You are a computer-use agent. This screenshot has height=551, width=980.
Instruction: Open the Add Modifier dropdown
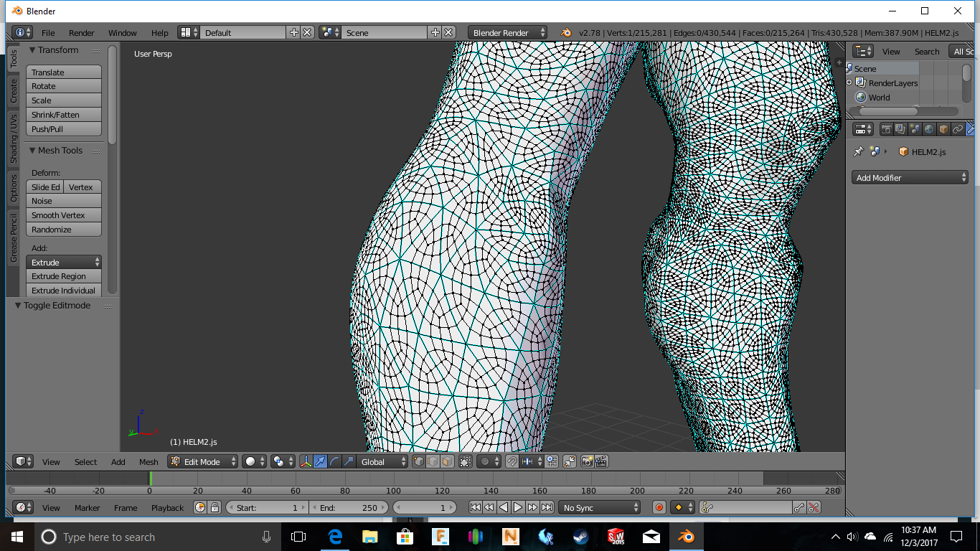click(910, 177)
